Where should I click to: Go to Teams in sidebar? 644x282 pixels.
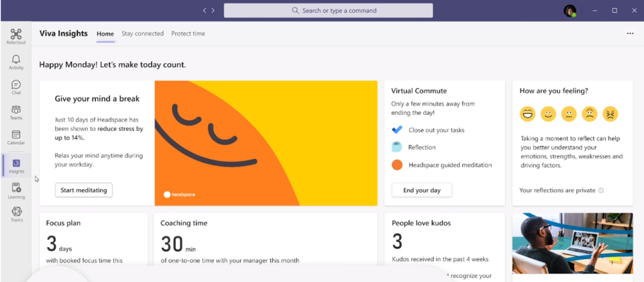pos(16,112)
